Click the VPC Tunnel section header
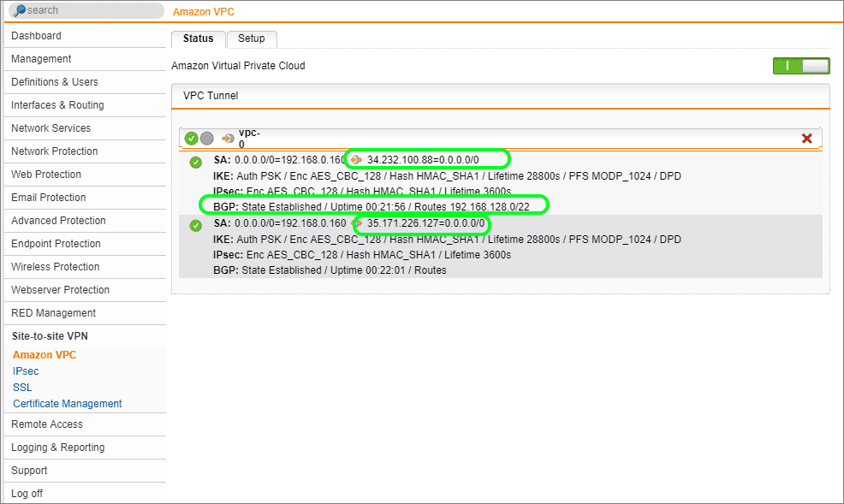This screenshot has width=844, height=504. [x=501, y=96]
